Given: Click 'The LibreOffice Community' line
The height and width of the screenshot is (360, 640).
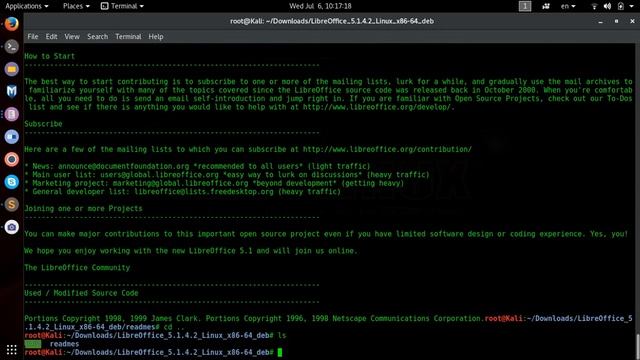Looking at the screenshot, I should click(77, 268).
